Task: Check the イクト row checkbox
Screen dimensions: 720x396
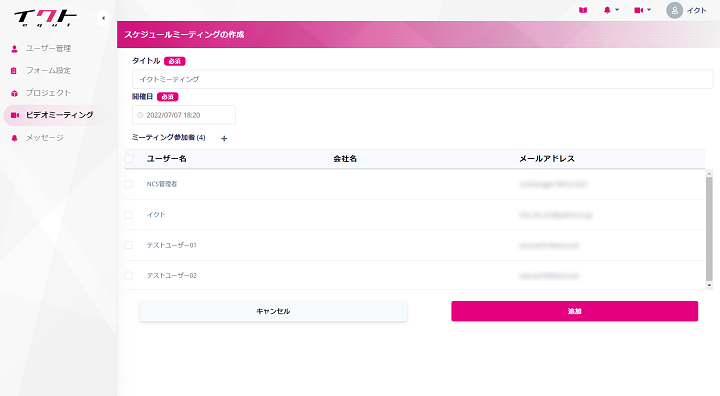Action: click(129, 215)
